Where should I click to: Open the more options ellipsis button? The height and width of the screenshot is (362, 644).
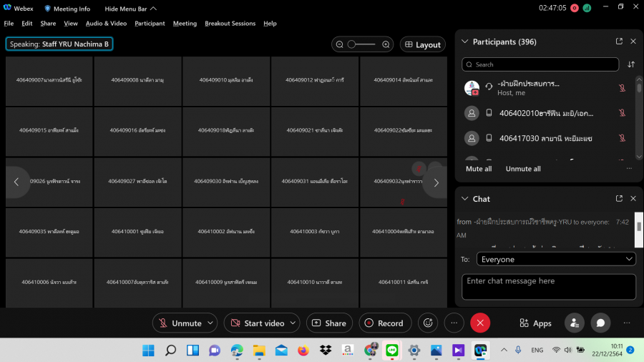454,323
